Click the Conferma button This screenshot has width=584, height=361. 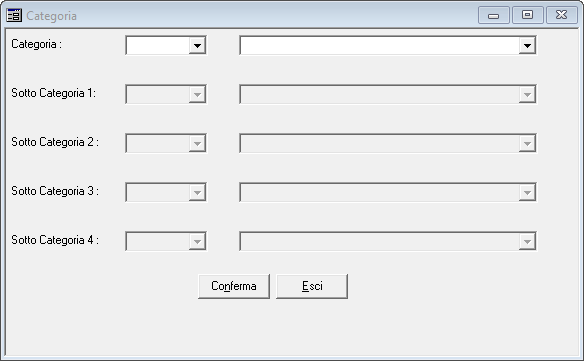(x=234, y=286)
